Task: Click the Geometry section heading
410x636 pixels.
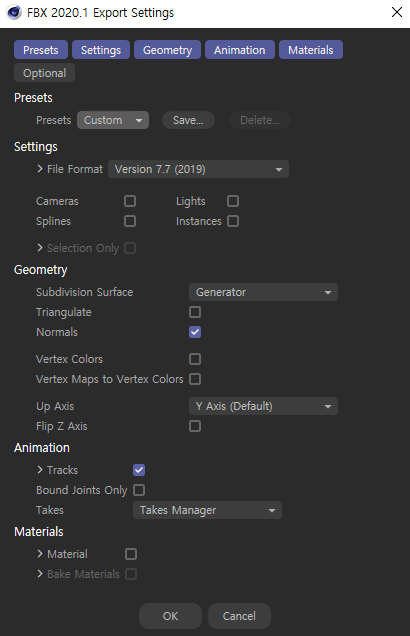Action: point(41,270)
